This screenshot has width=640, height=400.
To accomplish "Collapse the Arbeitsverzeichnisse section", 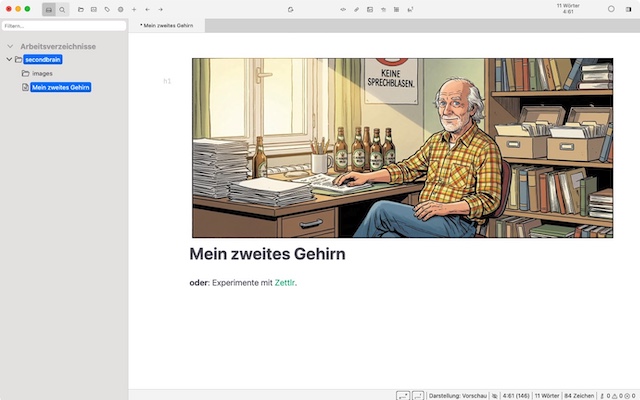I will pyautogui.click(x=10, y=46).
